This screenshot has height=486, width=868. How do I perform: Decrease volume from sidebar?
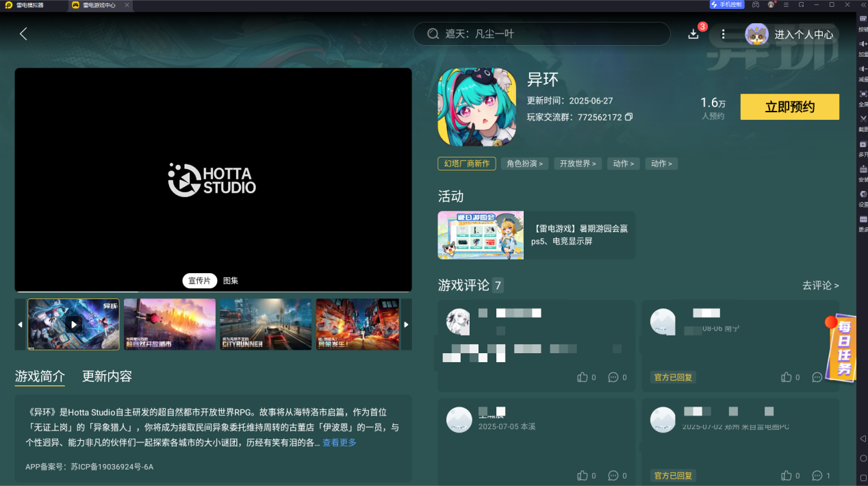[863, 73]
